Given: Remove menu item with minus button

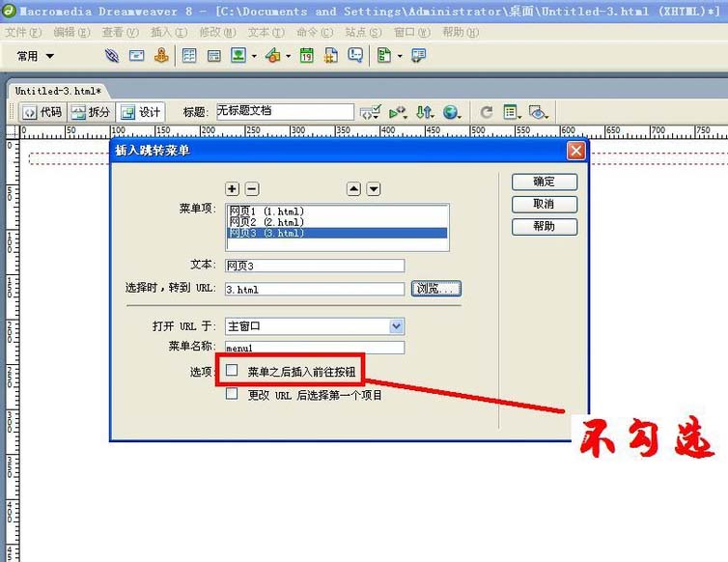Looking at the screenshot, I should point(252,189).
